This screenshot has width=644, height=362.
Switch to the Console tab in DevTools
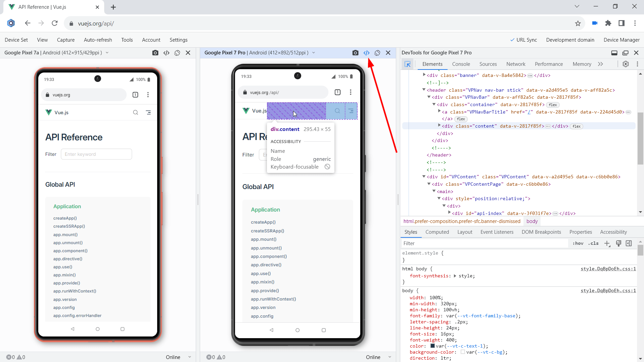(x=461, y=64)
